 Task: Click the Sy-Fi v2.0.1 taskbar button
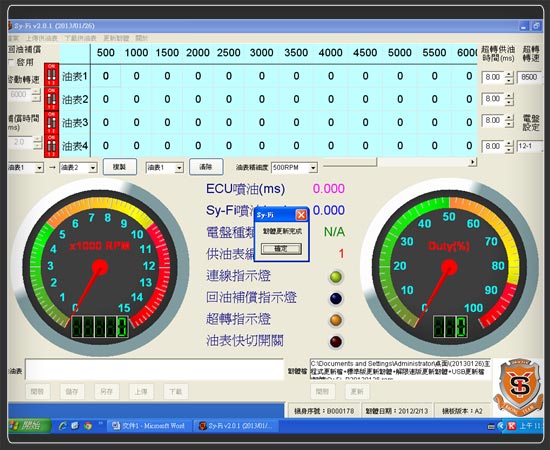point(237,426)
